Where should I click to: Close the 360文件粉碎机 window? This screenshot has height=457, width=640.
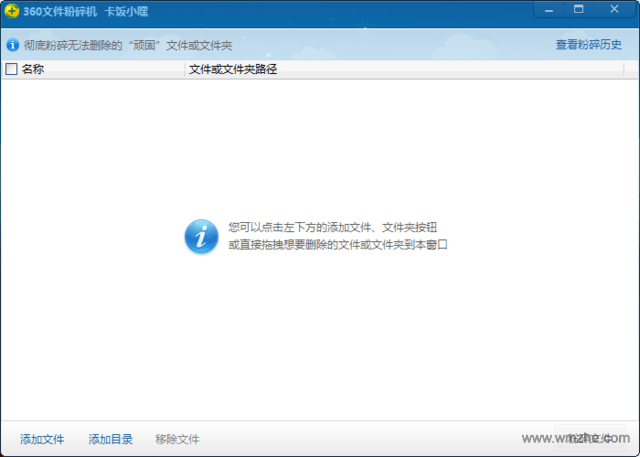[x=614, y=9]
